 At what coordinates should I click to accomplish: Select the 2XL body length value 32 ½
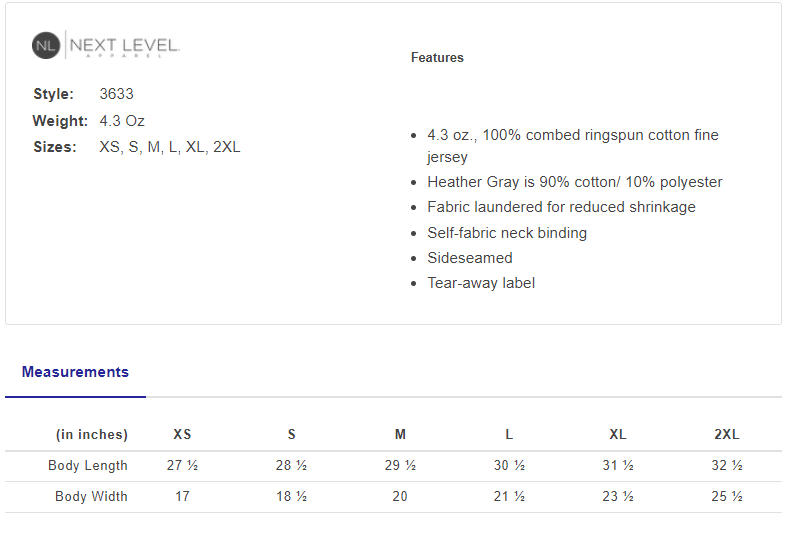pyautogui.click(x=727, y=465)
